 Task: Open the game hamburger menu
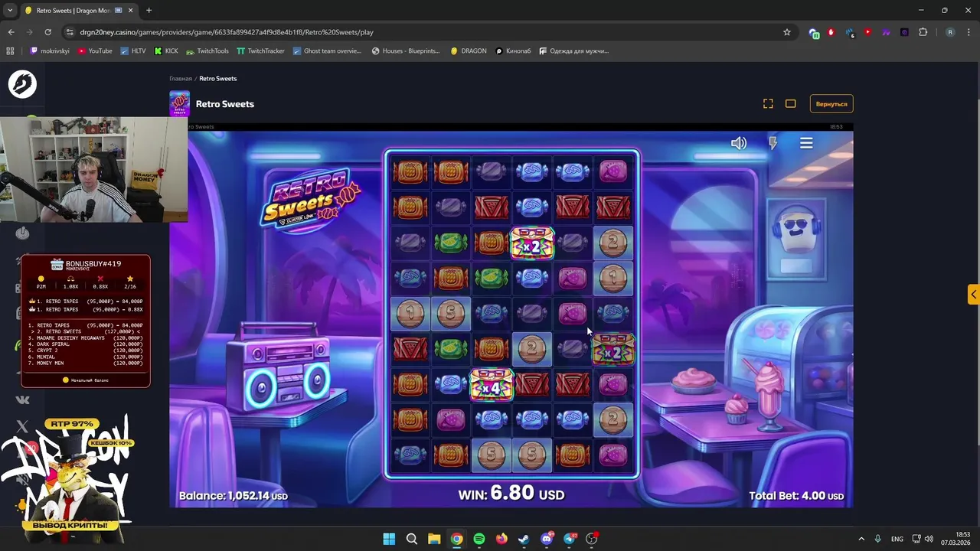click(806, 143)
